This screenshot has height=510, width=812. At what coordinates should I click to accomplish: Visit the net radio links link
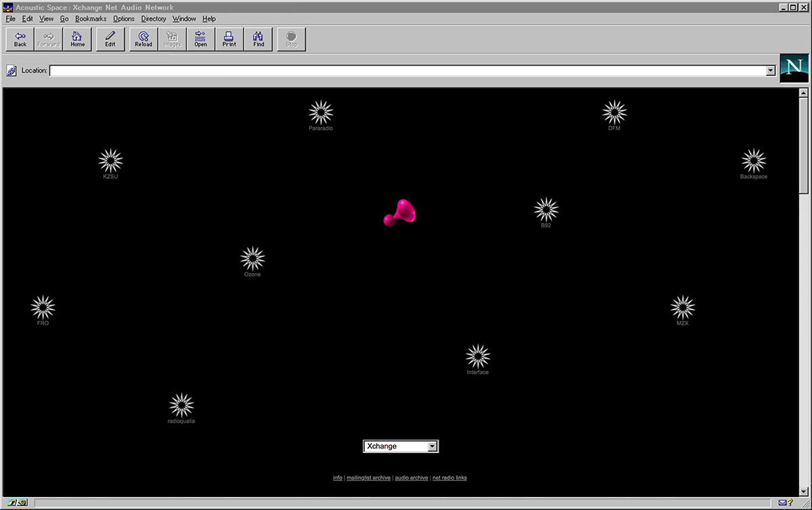tap(449, 478)
